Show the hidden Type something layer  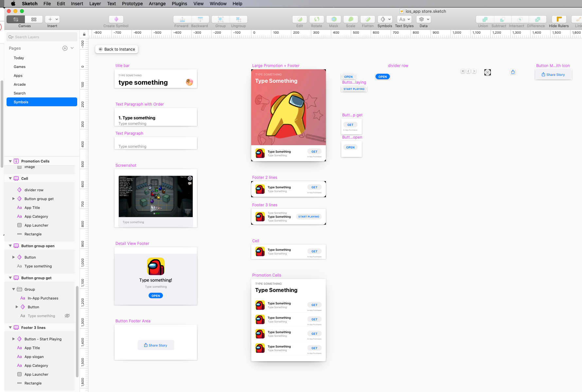tap(67, 316)
